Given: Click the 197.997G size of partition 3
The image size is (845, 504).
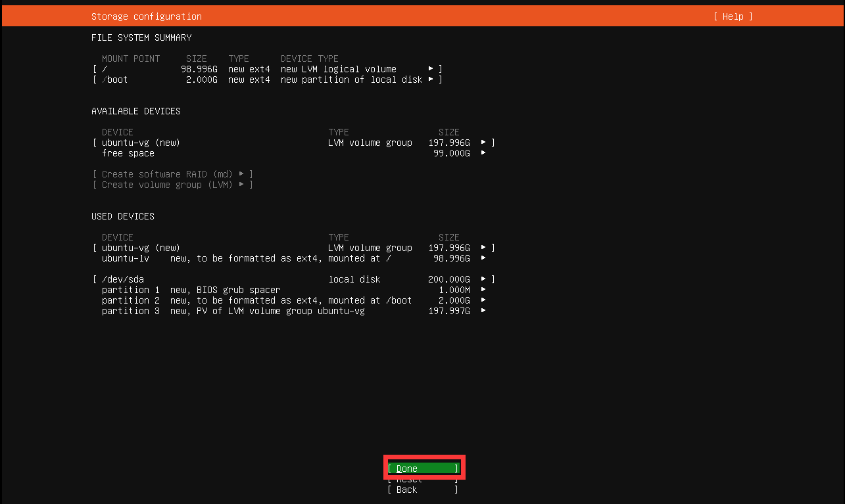Looking at the screenshot, I should [x=449, y=311].
